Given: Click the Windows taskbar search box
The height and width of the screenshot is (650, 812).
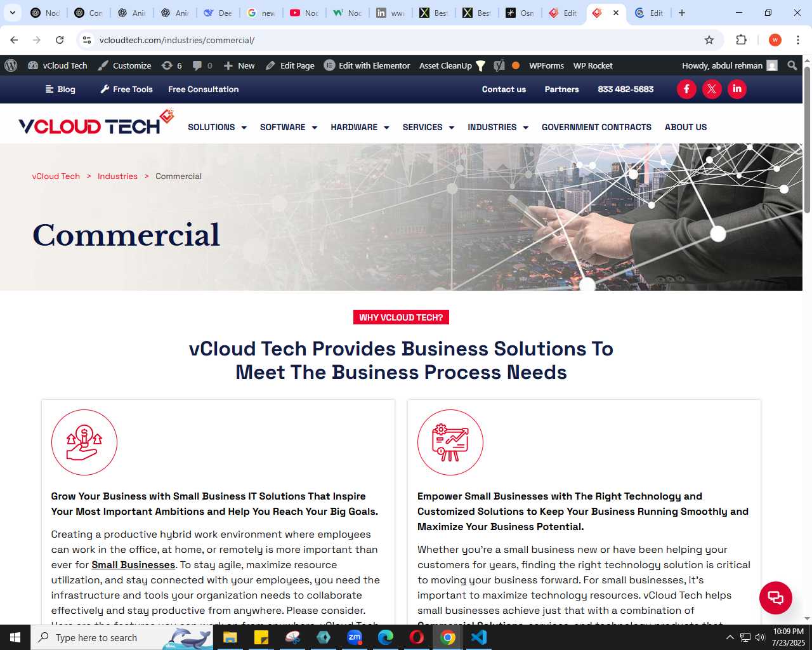Looking at the screenshot, I should (122, 637).
